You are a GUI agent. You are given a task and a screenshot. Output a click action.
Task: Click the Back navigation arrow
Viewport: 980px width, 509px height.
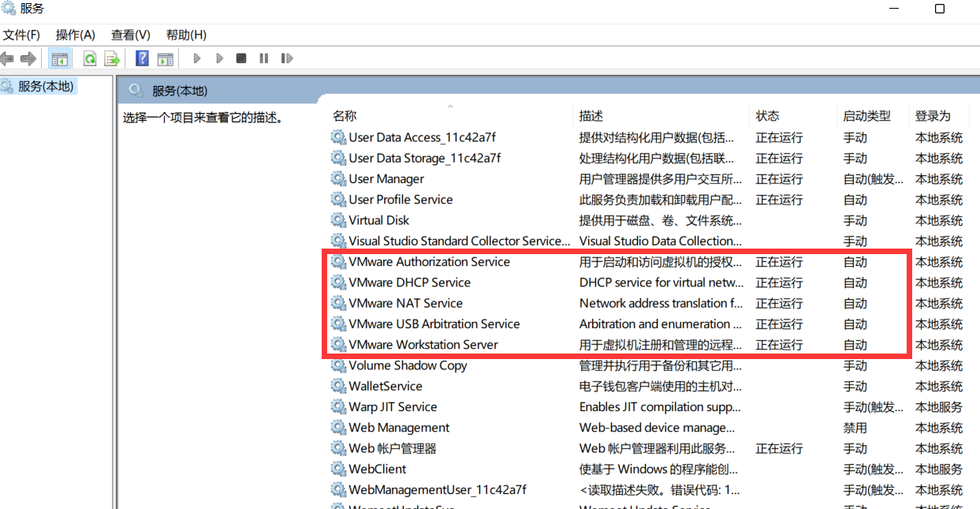8,58
